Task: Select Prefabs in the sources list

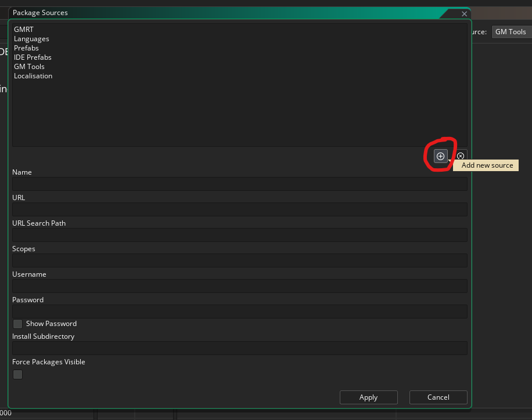Action: point(26,48)
